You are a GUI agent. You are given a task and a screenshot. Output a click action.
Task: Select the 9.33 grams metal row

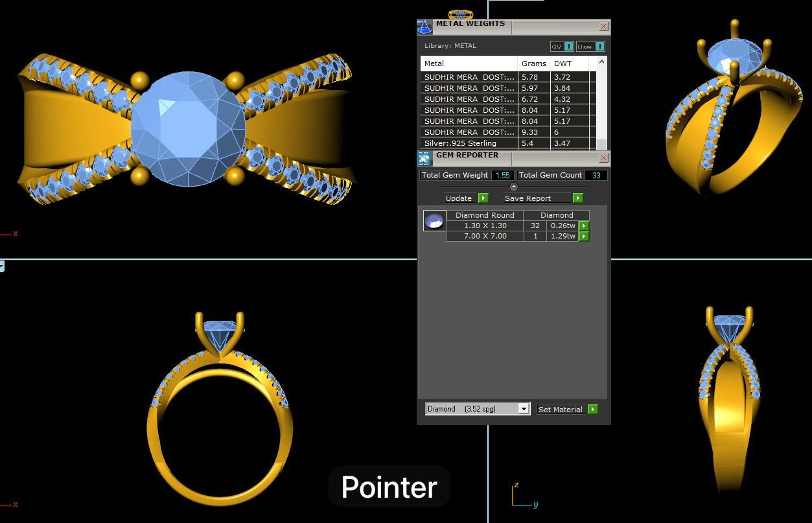click(469, 132)
